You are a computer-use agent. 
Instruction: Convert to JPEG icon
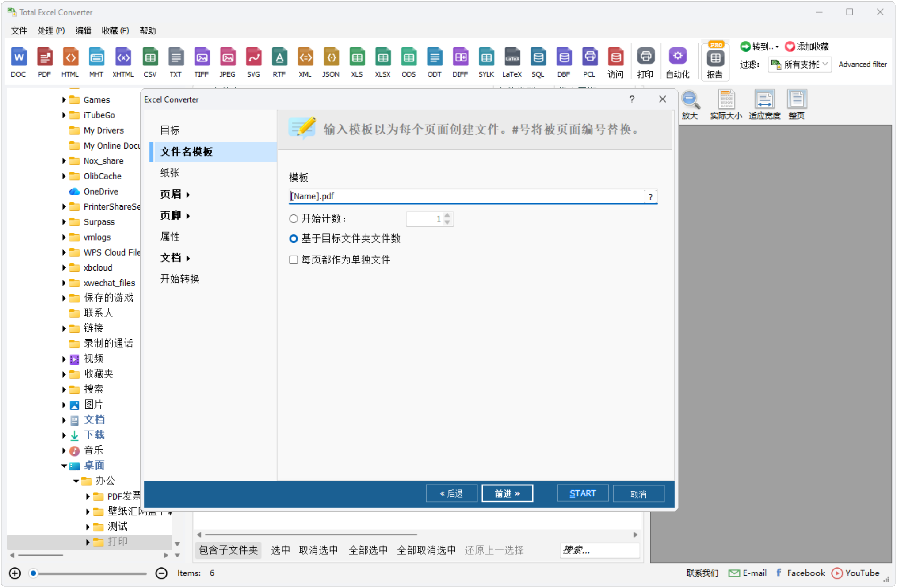pyautogui.click(x=227, y=62)
